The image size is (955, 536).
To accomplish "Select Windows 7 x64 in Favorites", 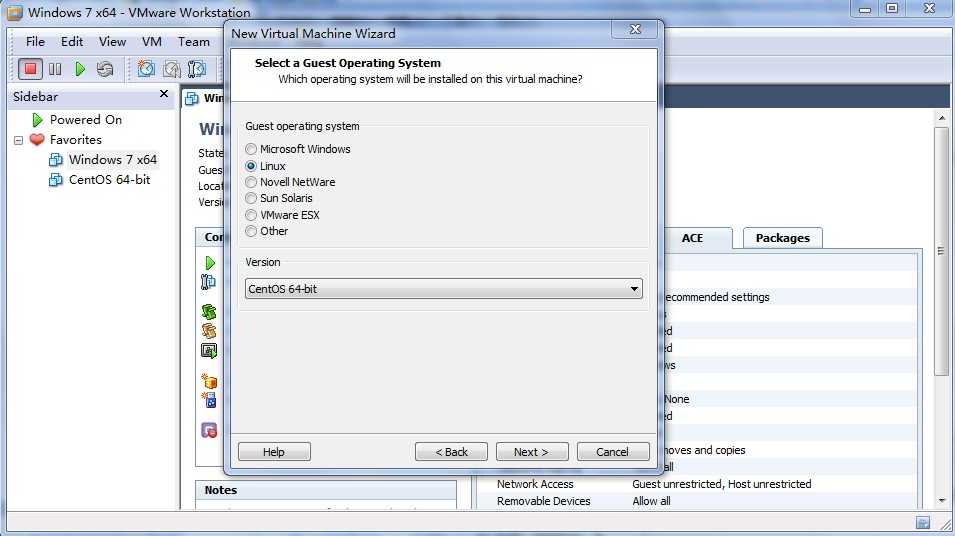I will pyautogui.click(x=113, y=160).
